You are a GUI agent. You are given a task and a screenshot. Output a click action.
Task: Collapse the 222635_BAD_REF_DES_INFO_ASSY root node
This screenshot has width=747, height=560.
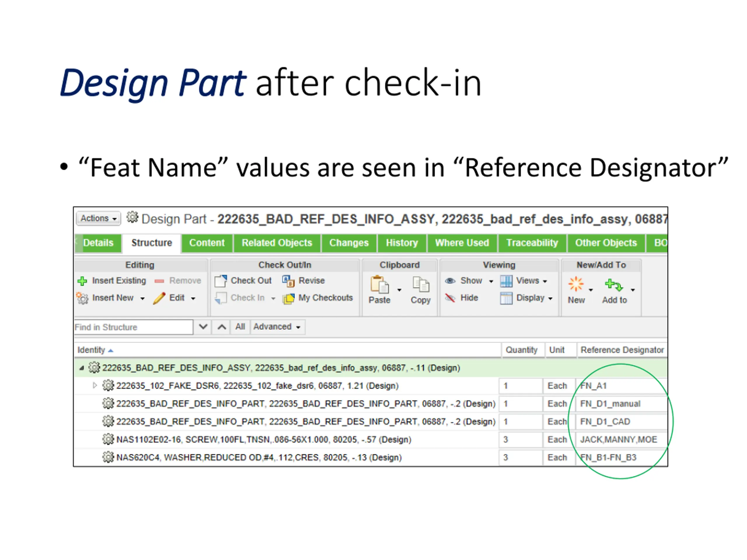pyautogui.click(x=81, y=368)
